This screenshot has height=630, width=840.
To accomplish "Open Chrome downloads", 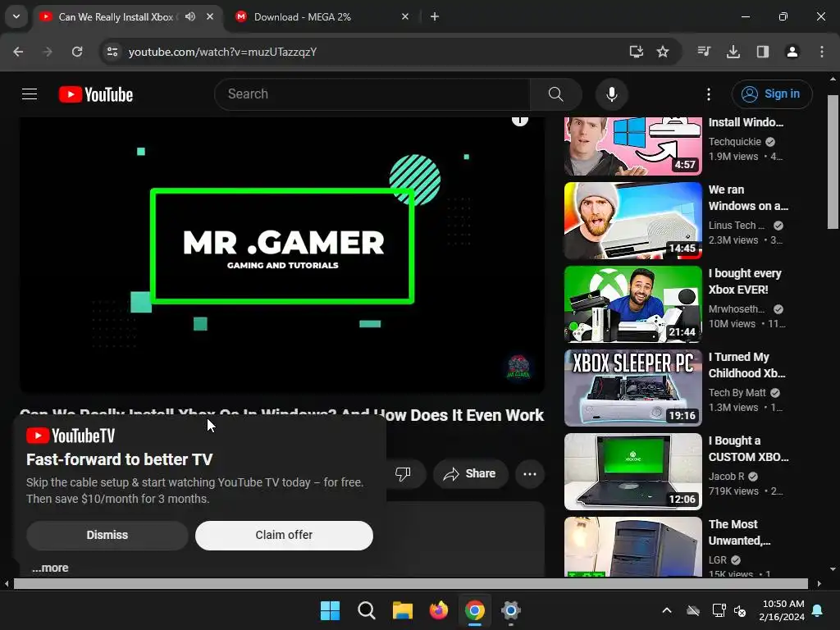I will click(x=733, y=52).
